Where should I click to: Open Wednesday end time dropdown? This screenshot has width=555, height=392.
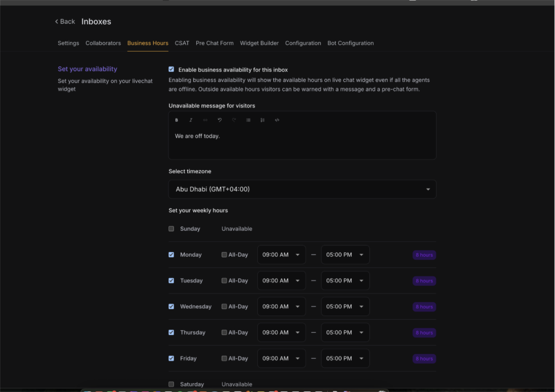345,306
